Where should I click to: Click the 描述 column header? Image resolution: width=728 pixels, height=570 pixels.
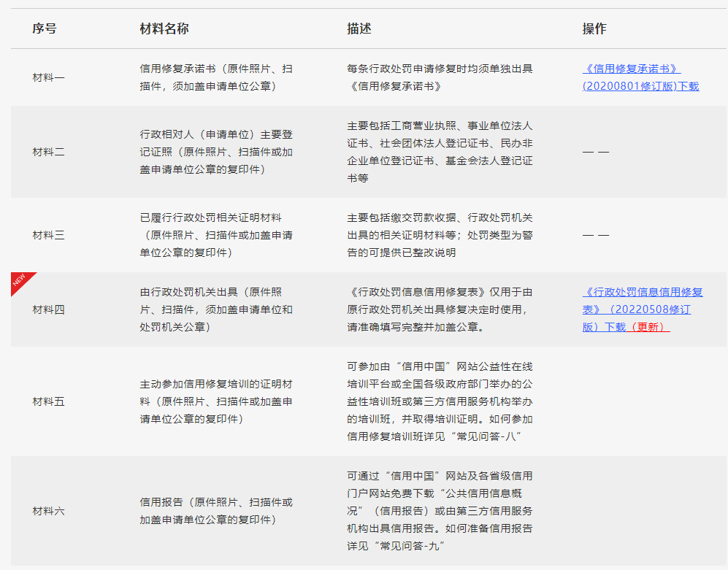pyautogui.click(x=359, y=28)
